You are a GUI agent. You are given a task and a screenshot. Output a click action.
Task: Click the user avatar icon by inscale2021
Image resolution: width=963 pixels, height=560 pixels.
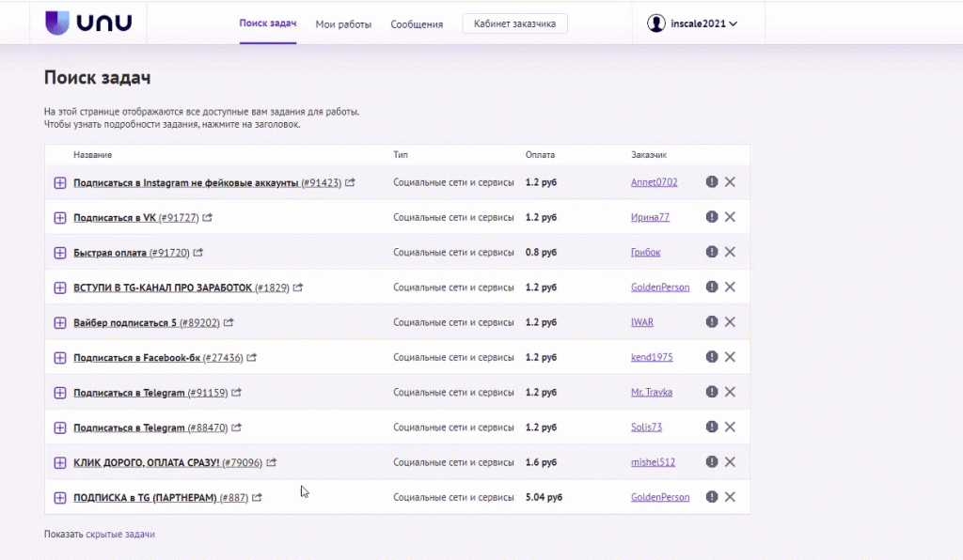(x=656, y=23)
